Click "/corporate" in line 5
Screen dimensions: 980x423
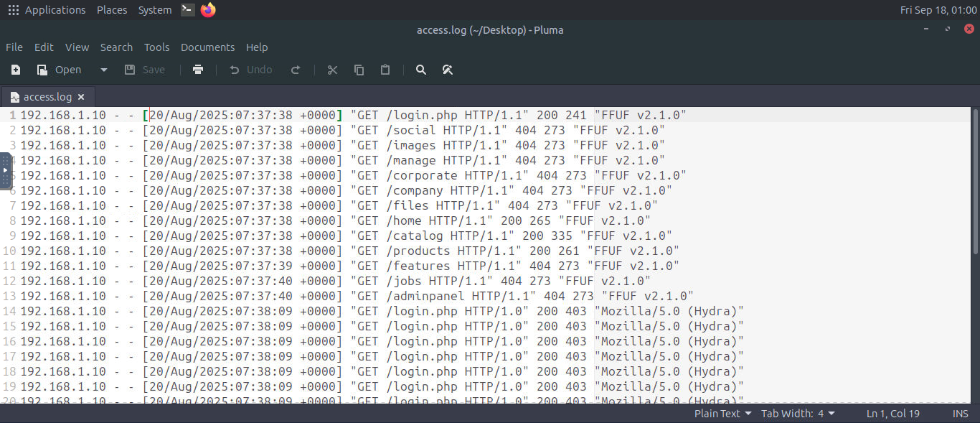[x=422, y=175]
